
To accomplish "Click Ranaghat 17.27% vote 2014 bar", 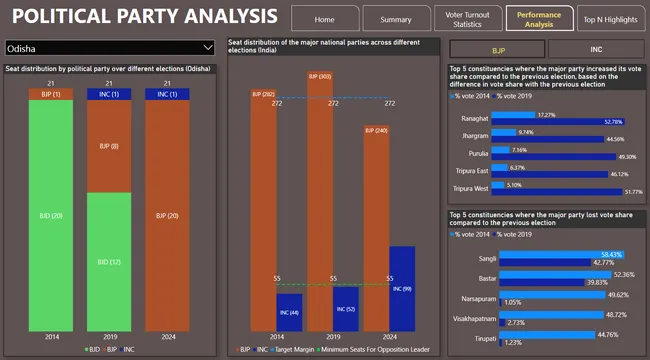I will 513,115.
